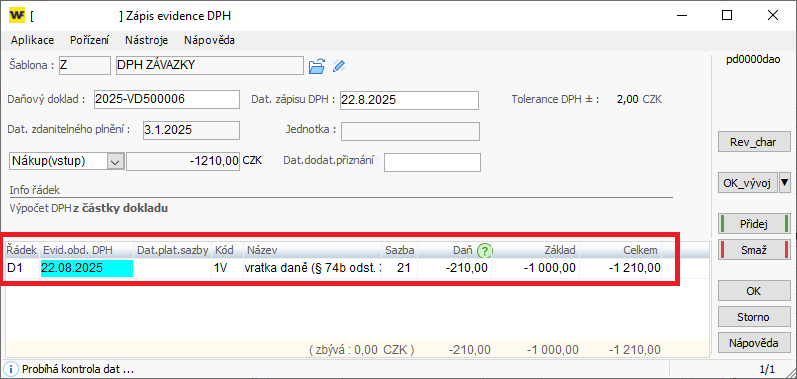Viewport: 797px width, 379px height.
Task: Open the Nástroje menu
Action: click(146, 40)
